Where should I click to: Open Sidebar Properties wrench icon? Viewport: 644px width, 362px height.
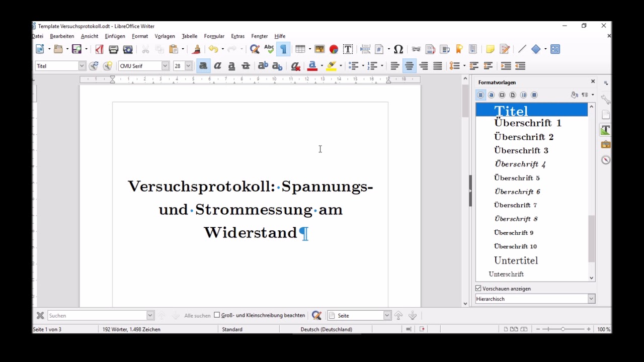point(606,100)
